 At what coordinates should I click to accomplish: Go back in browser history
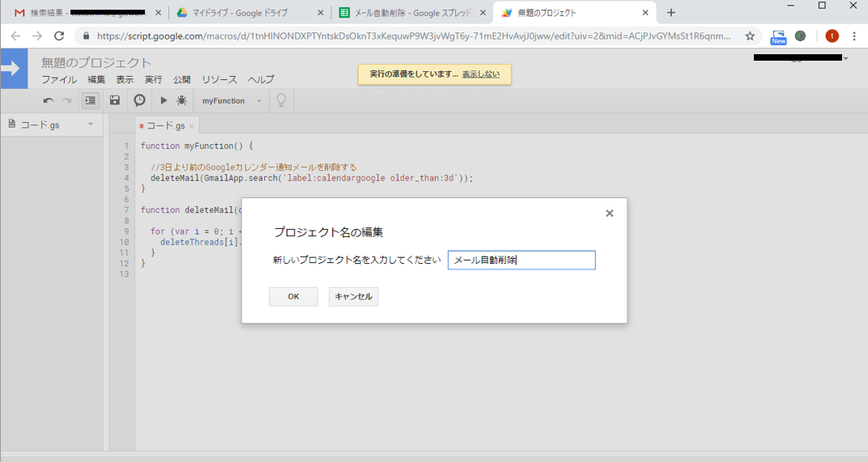15,36
